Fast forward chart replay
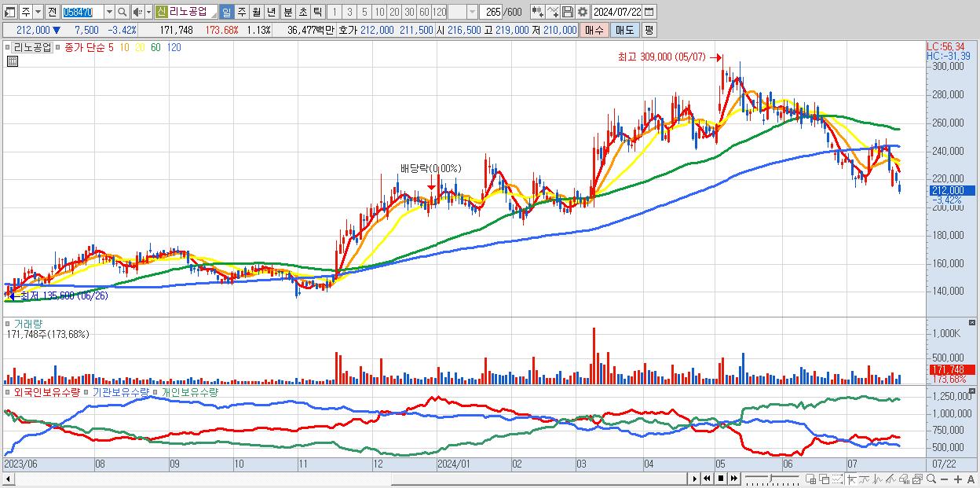Viewport: 980px width, 488px height. [733, 478]
